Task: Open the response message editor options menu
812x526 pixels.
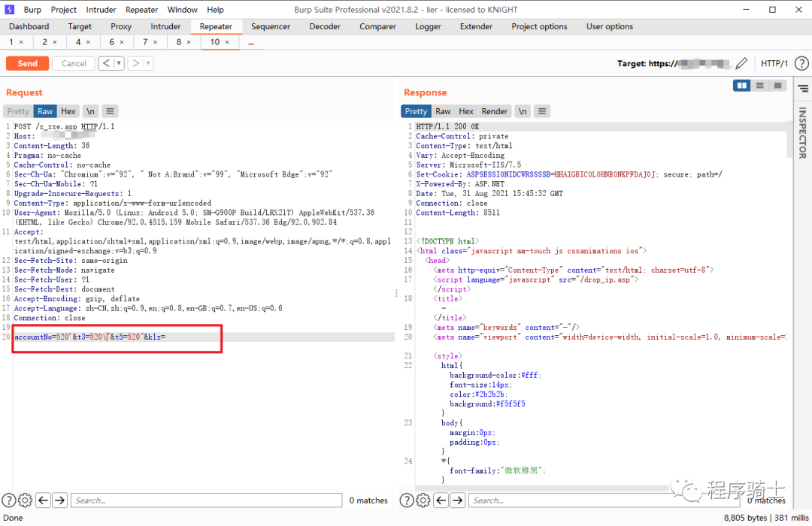Action: (x=542, y=111)
